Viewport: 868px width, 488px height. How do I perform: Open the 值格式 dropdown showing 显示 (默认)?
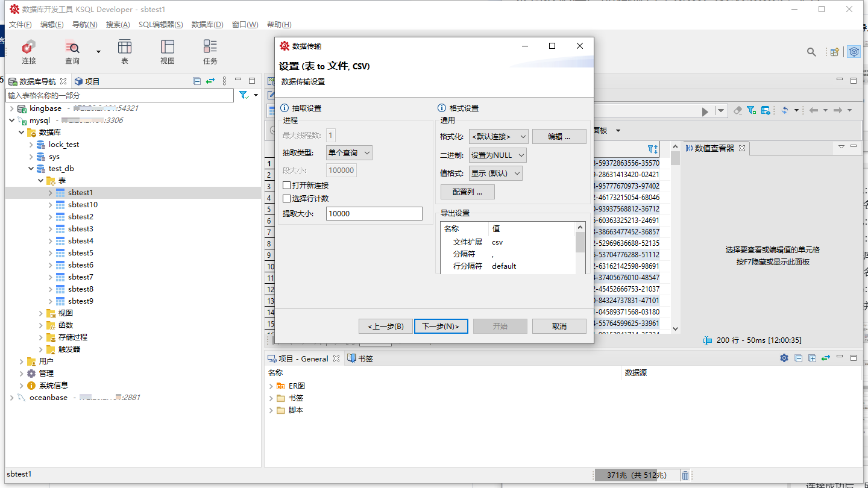click(x=495, y=174)
